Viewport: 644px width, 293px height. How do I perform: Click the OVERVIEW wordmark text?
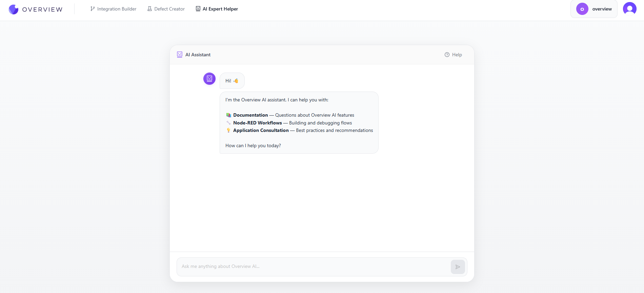[42, 9]
